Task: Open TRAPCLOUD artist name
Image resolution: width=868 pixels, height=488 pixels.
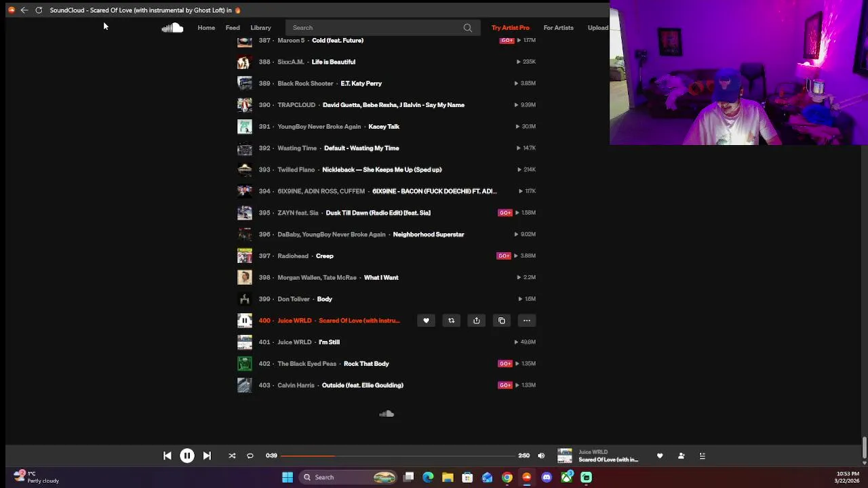Action: click(x=296, y=105)
